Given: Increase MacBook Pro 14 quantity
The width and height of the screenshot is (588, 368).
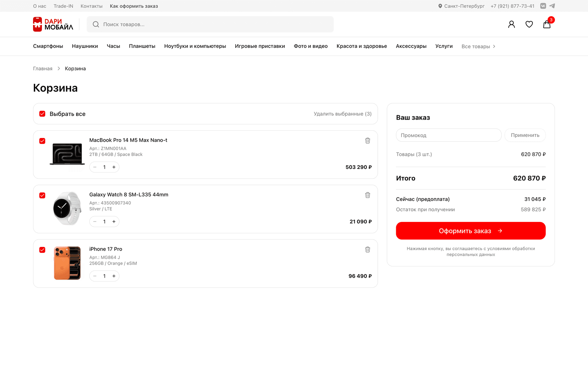Looking at the screenshot, I should pyautogui.click(x=114, y=167).
